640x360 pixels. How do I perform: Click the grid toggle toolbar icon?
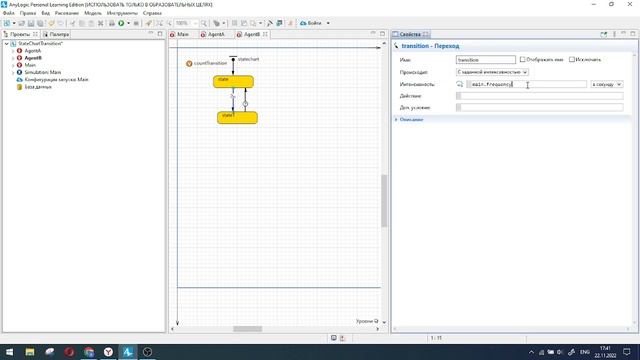click(x=235, y=23)
